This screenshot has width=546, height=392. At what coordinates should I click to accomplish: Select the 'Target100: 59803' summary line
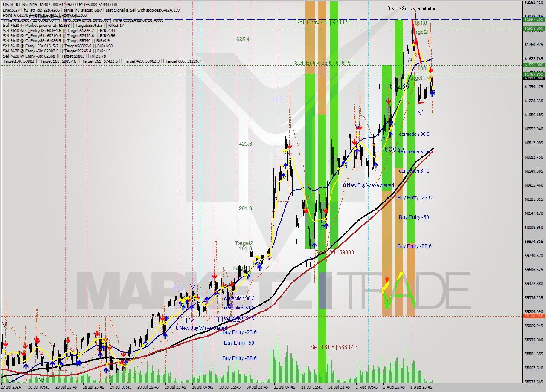pos(102,61)
